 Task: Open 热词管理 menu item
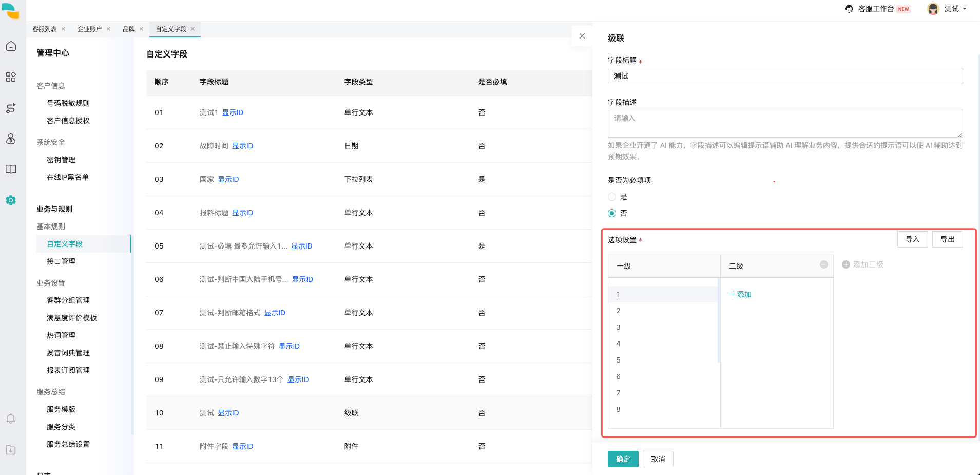pyautogui.click(x=61, y=335)
